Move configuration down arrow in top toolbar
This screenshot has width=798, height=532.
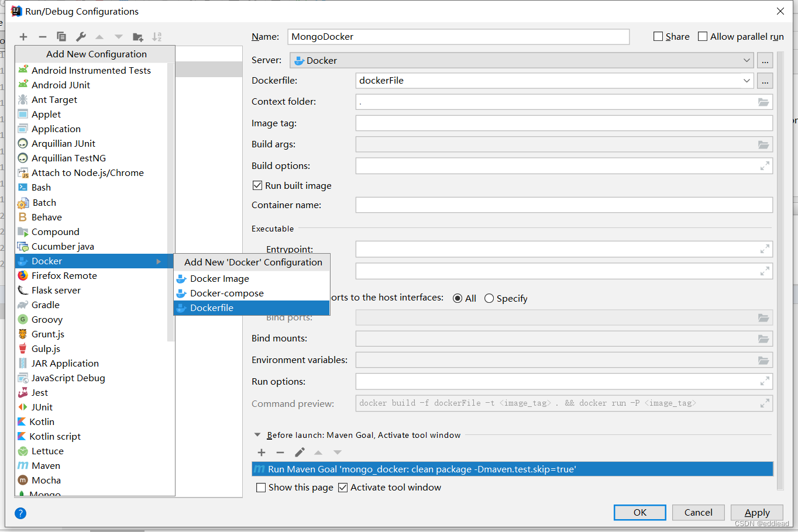pyautogui.click(x=119, y=37)
